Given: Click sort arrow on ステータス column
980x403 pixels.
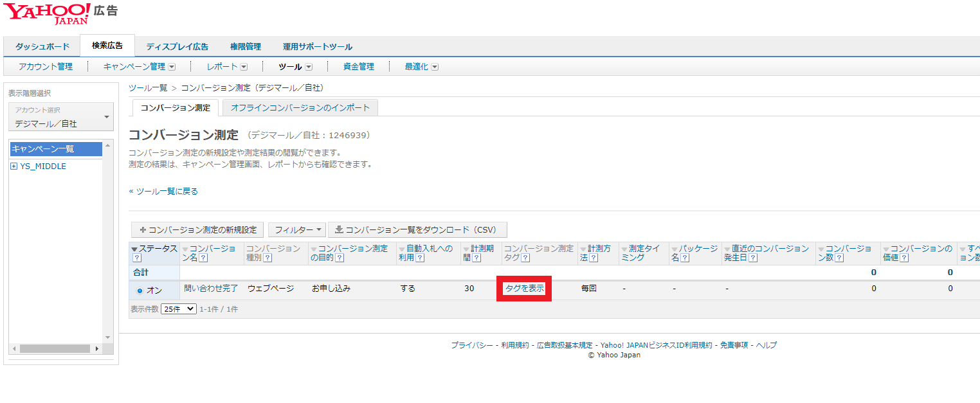Looking at the screenshot, I should pos(134,249).
